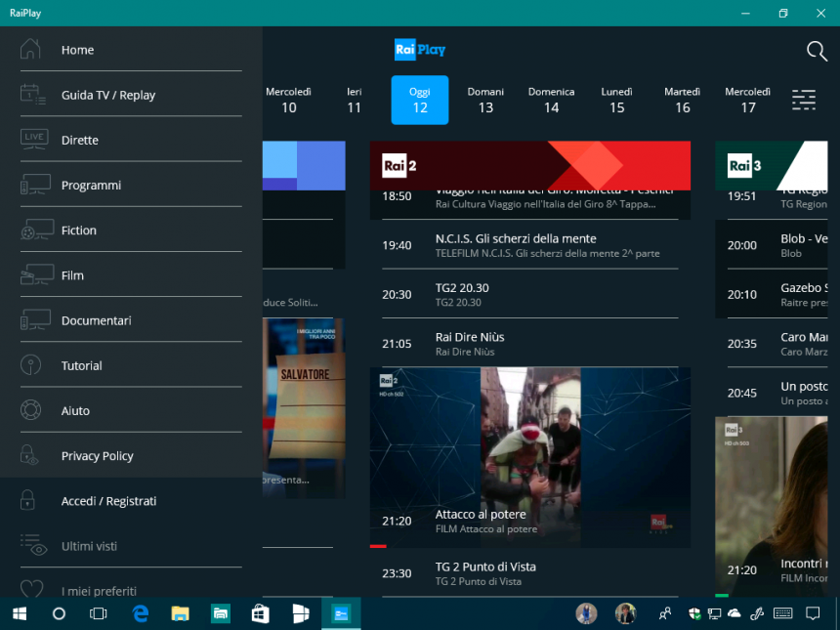Open search with the magnifier icon
The height and width of the screenshot is (630, 840).
pyautogui.click(x=817, y=52)
